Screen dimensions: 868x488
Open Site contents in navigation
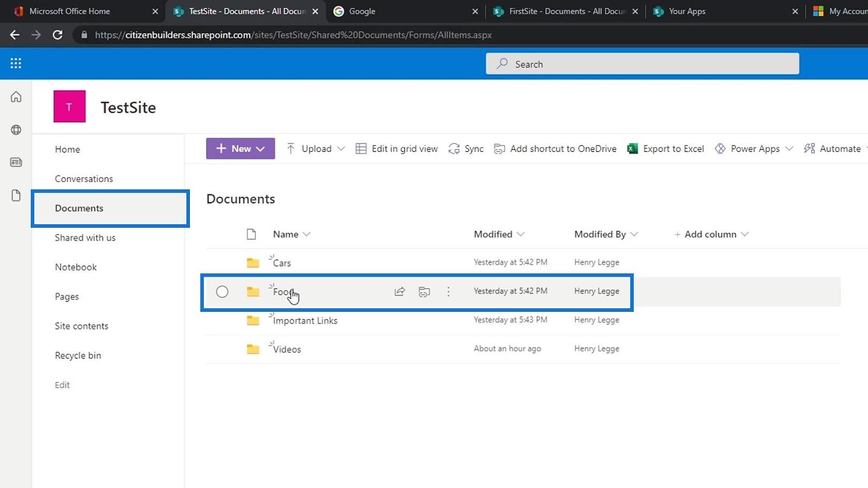(81, 326)
